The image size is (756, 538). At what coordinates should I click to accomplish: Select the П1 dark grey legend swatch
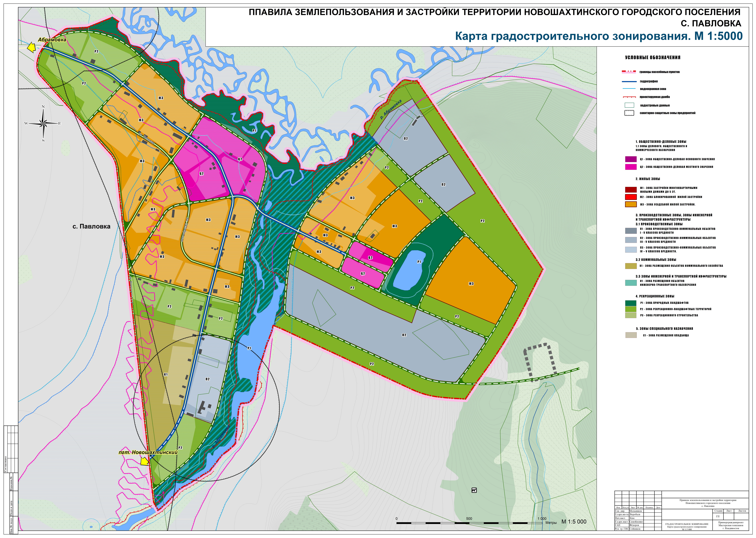point(631,231)
